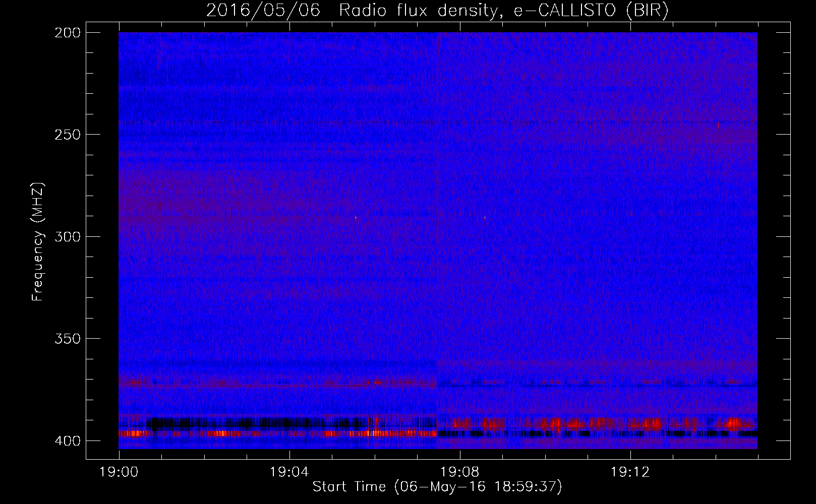Click the 'Start Time (06-May-16 18:59:37)' label

click(x=437, y=487)
